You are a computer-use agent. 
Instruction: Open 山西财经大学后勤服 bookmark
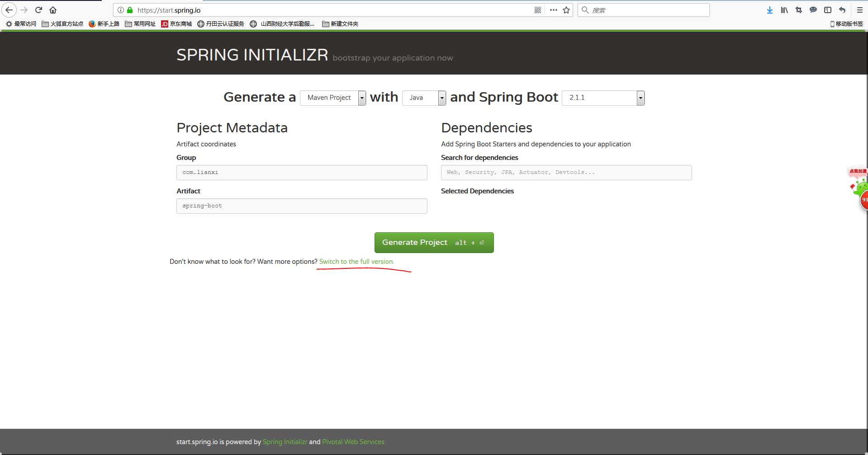(x=282, y=24)
